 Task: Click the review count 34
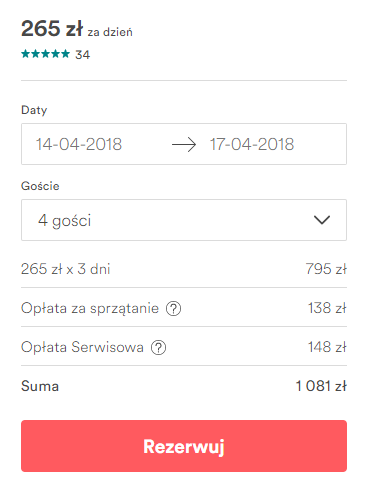[x=83, y=55]
